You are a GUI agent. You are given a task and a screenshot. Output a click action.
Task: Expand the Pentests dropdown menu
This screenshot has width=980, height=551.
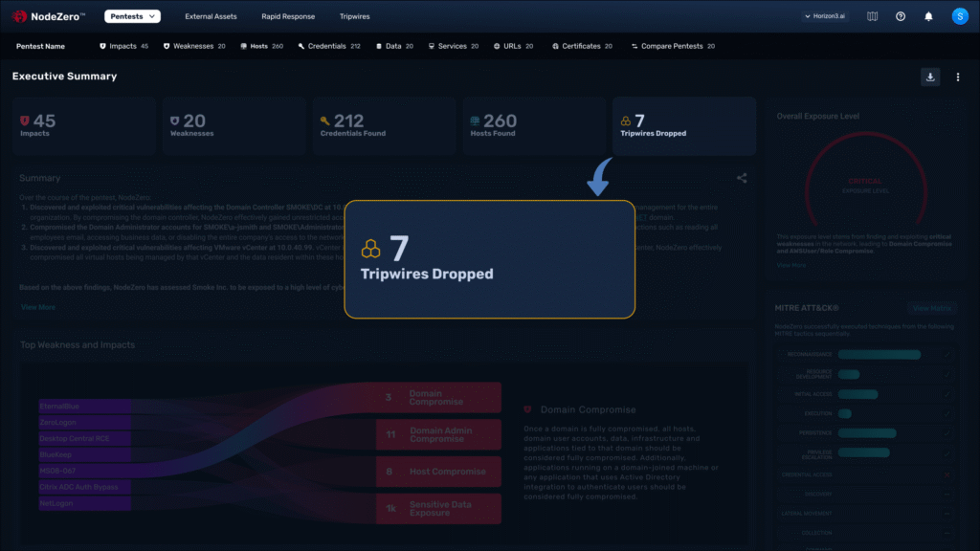coord(132,15)
